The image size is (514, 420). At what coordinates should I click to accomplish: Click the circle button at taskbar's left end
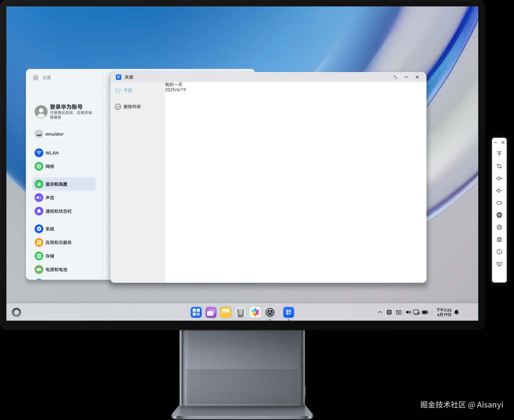[17, 312]
